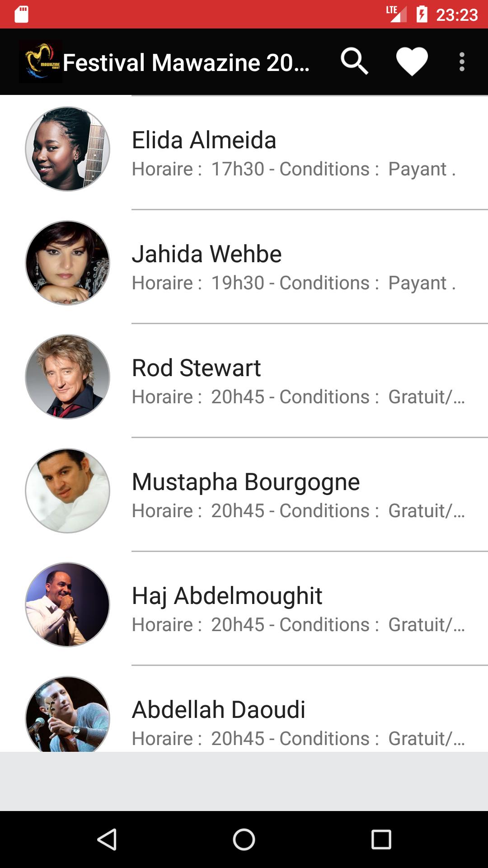
Task: Select the Elida Almeida artist entry
Action: (294, 153)
